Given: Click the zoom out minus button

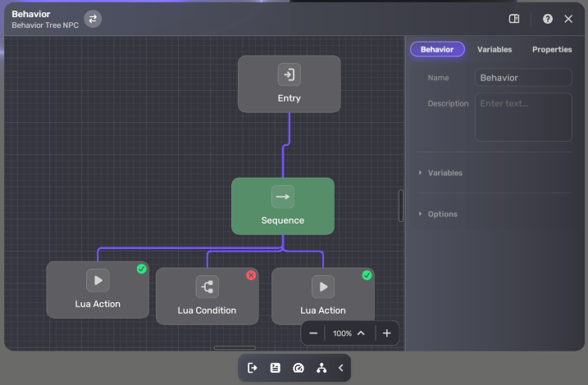Looking at the screenshot, I should (313, 333).
